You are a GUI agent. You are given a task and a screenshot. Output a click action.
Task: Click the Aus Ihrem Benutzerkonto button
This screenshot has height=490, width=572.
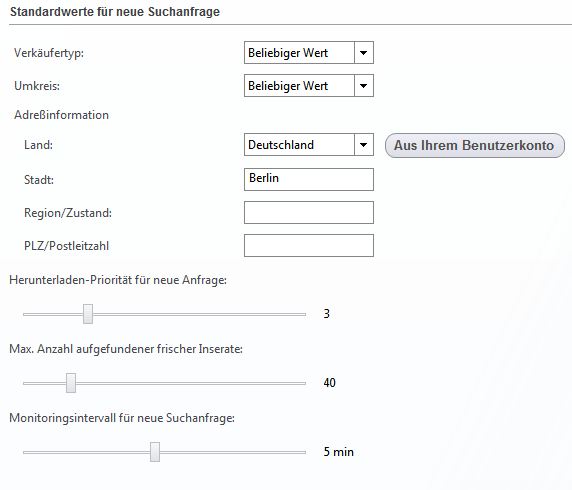(475, 146)
